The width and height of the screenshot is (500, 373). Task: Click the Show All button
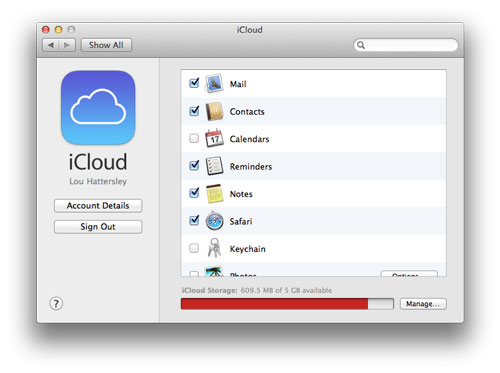106,45
